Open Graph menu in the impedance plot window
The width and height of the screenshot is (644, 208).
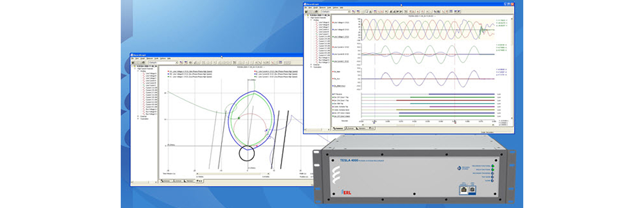click(143, 59)
